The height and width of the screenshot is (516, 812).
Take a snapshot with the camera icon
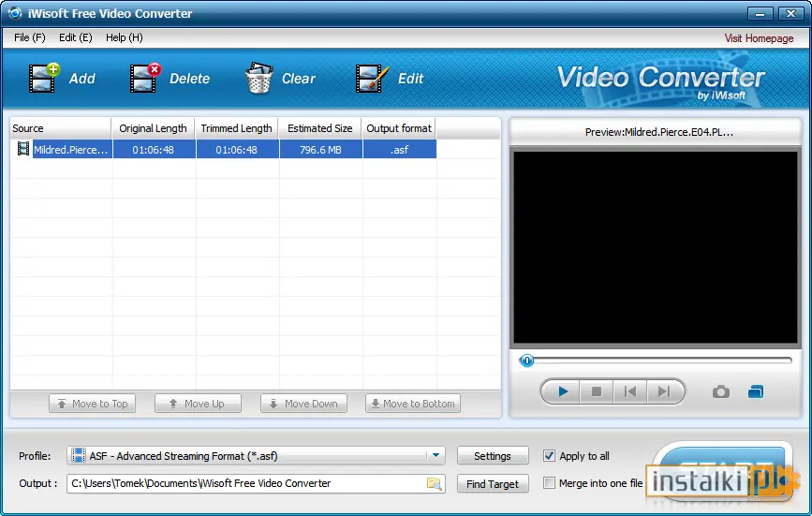[x=721, y=391]
